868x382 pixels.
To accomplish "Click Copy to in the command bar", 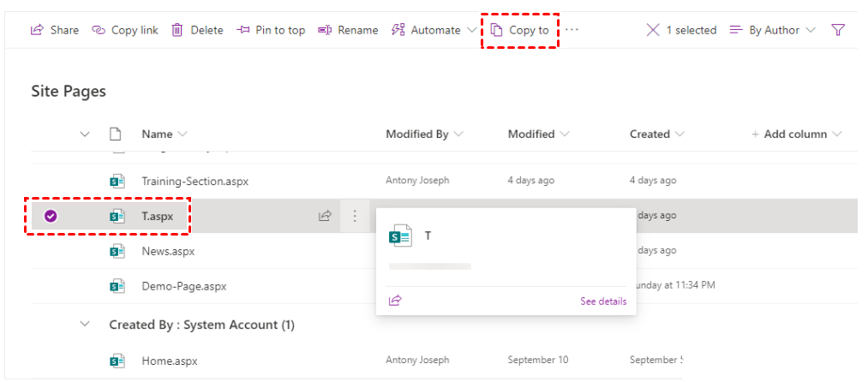I will coord(520,30).
